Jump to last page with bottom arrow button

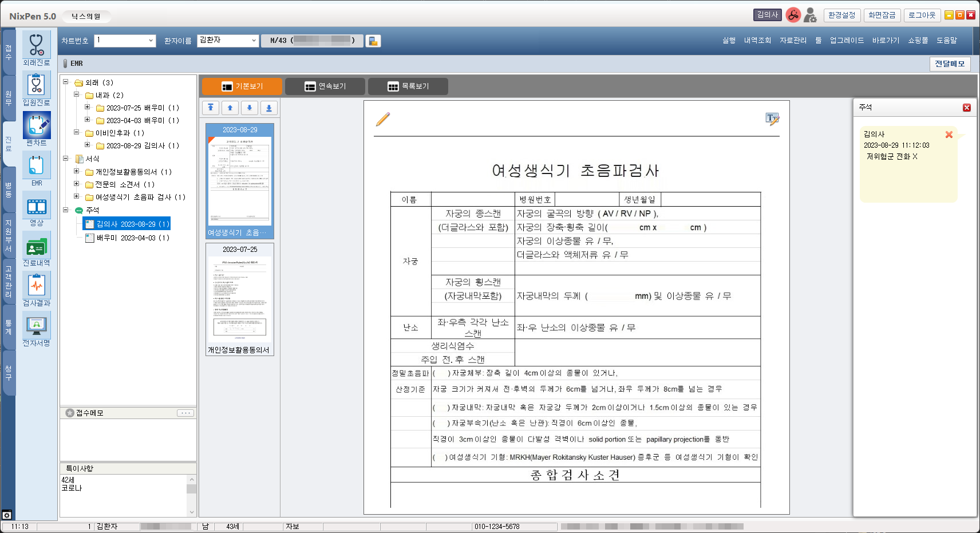point(269,108)
